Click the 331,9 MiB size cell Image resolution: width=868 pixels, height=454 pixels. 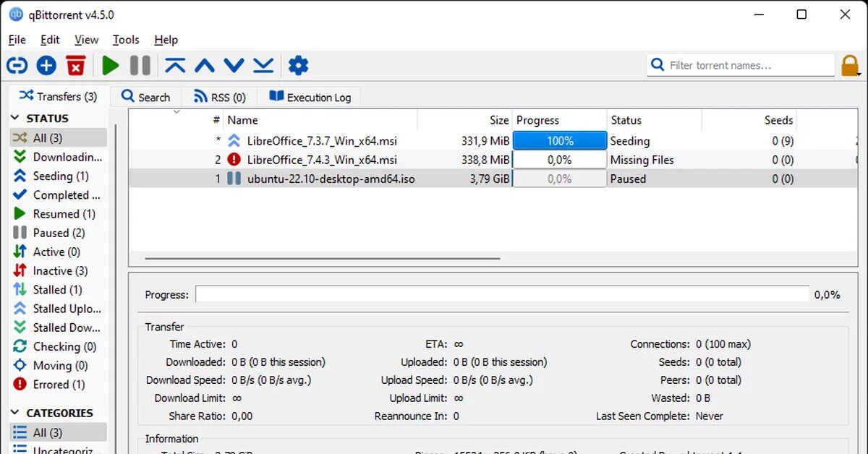tap(485, 141)
